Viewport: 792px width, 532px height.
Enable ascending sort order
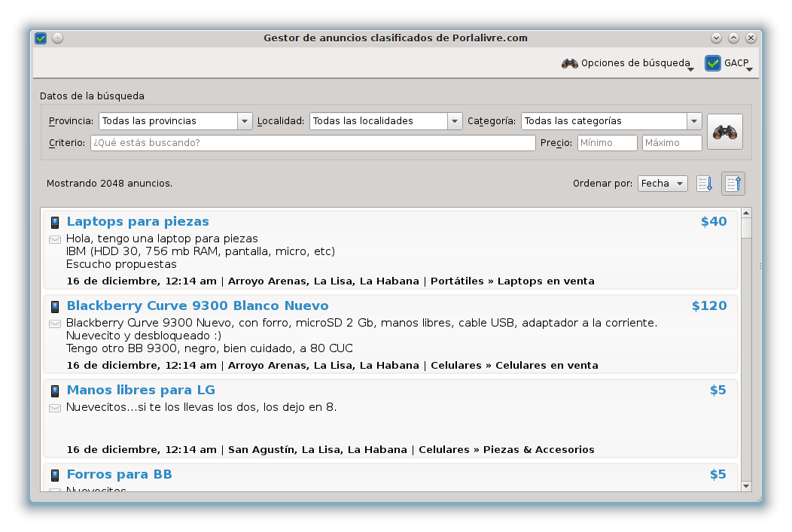pyautogui.click(x=733, y=183)
